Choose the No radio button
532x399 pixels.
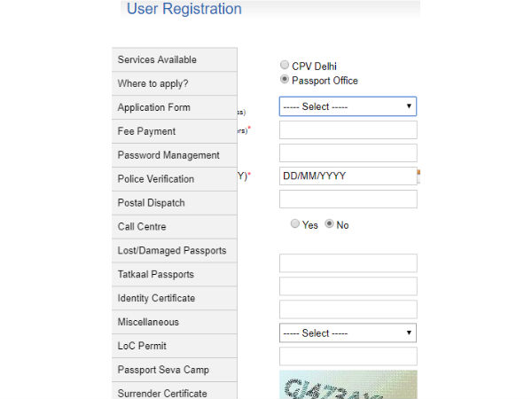click(329, 224)
